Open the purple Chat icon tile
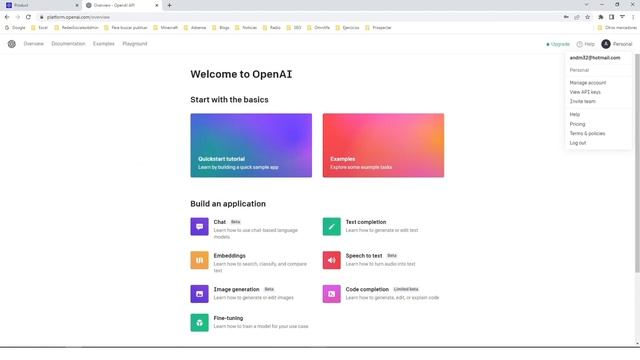Image resolution: width=640 pixels, height=360 pixels. [199, 227]
